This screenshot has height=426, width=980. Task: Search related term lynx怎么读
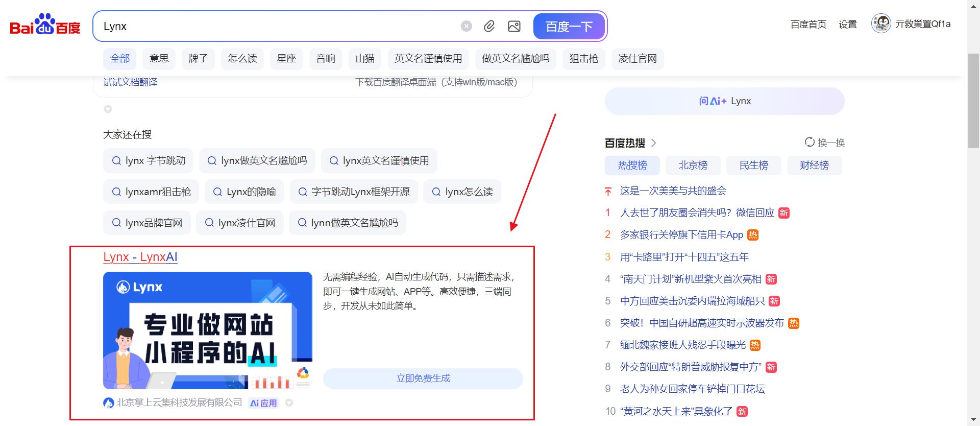click(462, 192)
